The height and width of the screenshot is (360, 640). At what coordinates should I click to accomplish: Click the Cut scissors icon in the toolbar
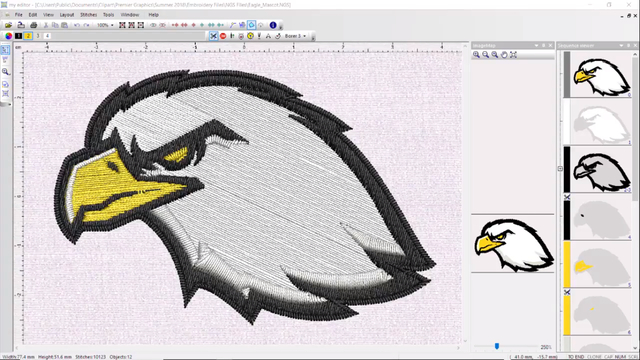click(x=46, y=25)
